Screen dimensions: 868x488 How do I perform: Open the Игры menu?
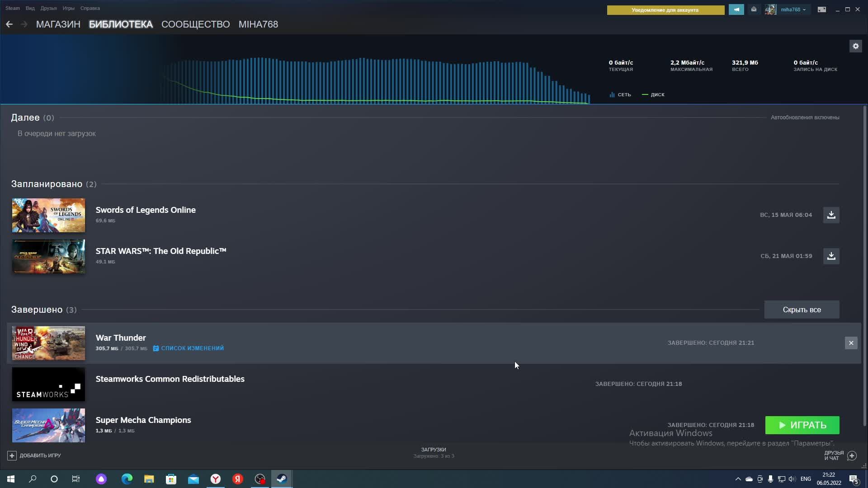(68, 8)
